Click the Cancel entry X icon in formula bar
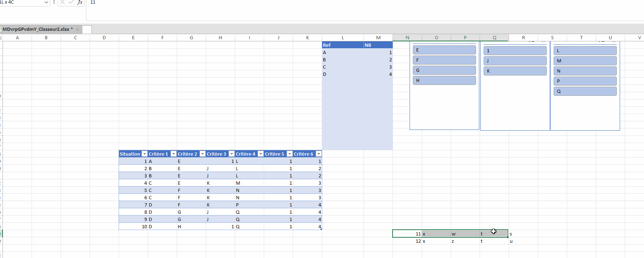This screenshot has width=644, height=258. pos(62,2)
